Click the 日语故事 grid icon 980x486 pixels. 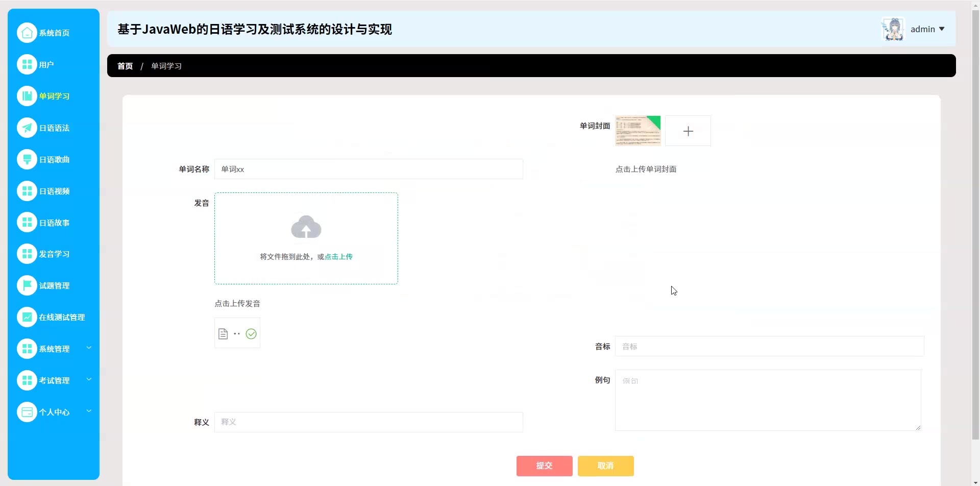27,223
